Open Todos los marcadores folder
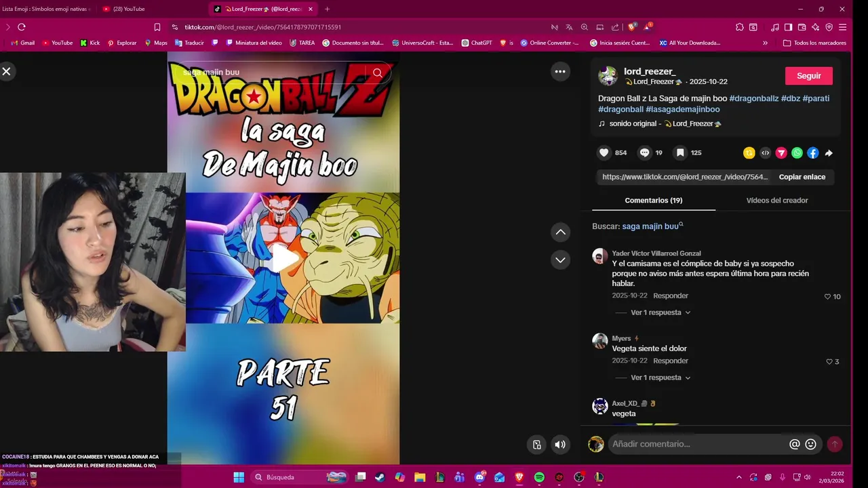The image size is (868, 488). click(x=814, y=43)
